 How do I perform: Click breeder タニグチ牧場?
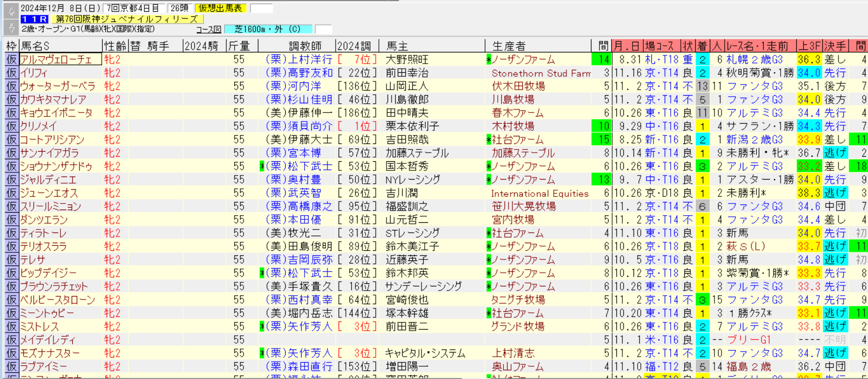pyautogui.click(x=518, y=300)
